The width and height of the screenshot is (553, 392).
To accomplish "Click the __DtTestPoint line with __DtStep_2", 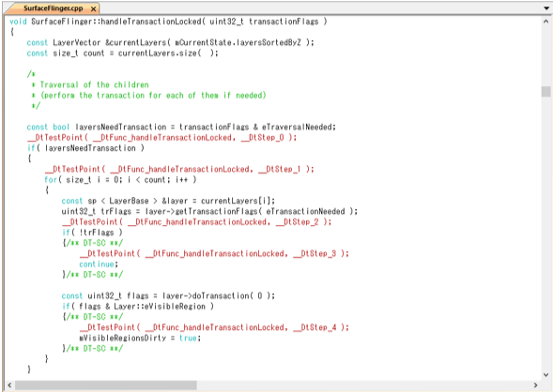I will pos(197,222).
